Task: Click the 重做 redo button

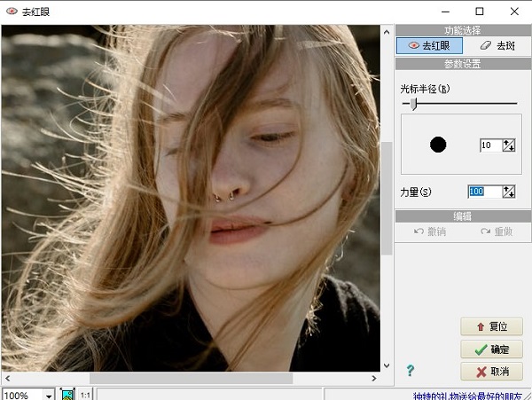Action: 497,231
